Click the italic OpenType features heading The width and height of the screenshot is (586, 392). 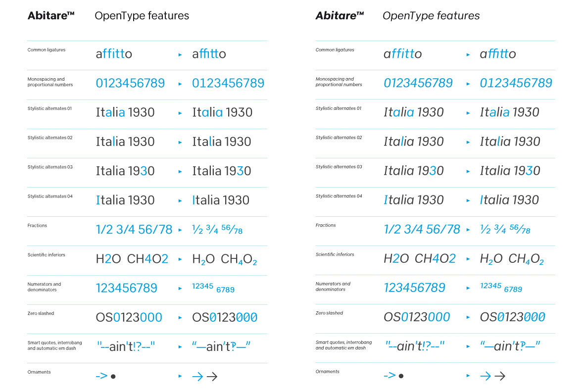point(431,16)
